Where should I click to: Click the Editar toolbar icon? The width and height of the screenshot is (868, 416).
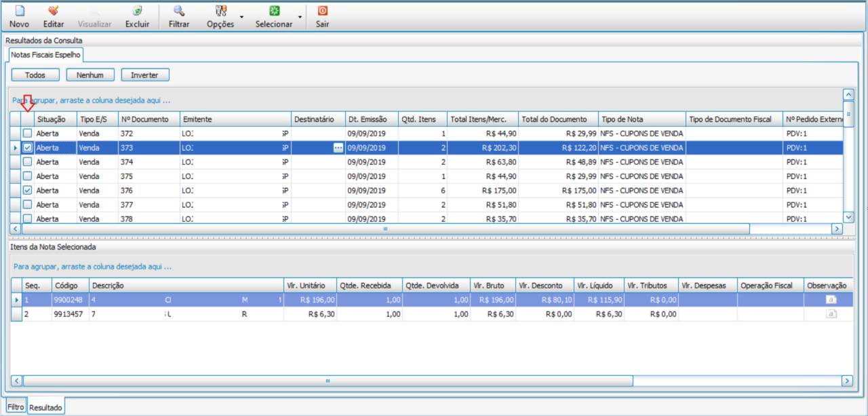point(54,11)
